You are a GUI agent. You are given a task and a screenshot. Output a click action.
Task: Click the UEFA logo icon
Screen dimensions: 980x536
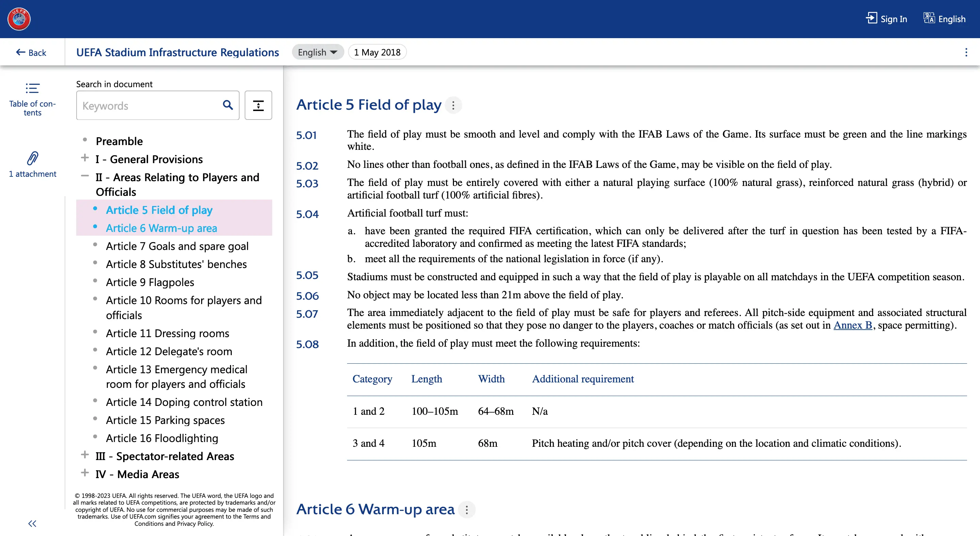click(19, 19)
